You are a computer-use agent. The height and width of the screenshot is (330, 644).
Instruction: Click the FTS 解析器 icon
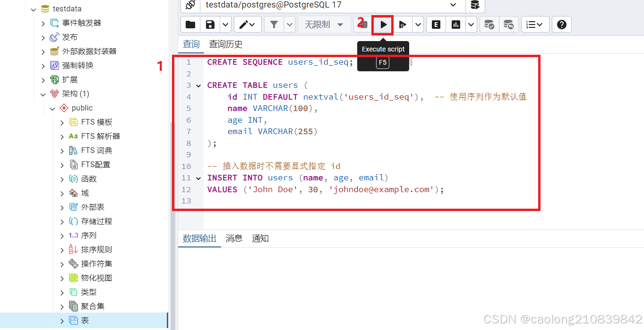pos(73,136)
